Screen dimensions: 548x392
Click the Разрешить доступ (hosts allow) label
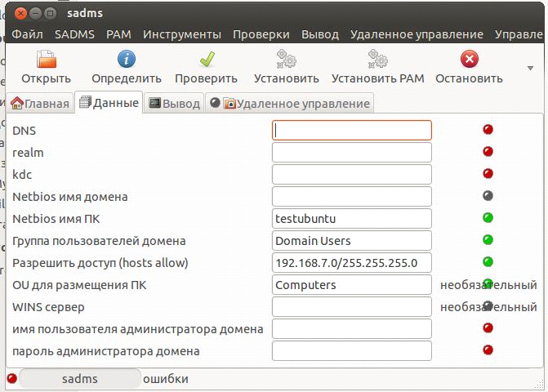tap(100, 263)
